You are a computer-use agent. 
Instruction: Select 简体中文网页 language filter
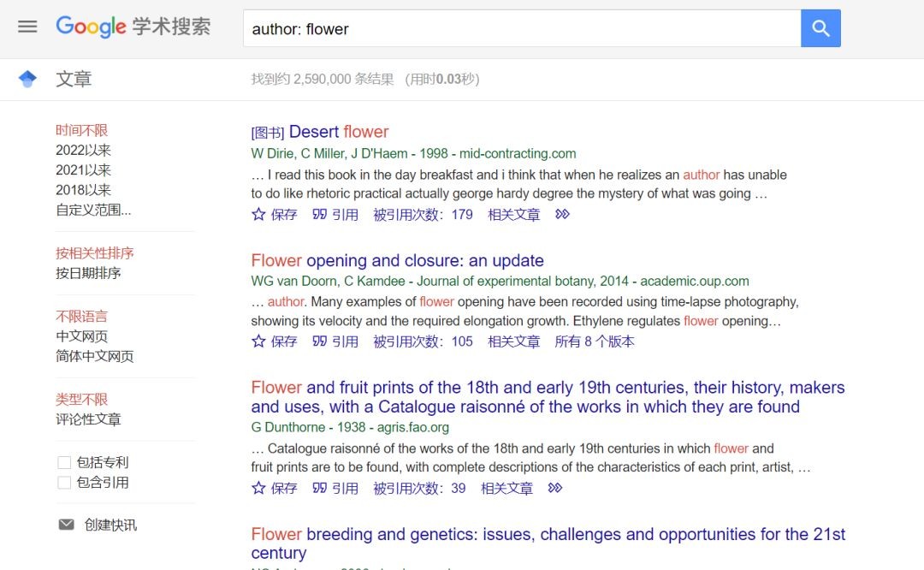[x=94, y=356]
